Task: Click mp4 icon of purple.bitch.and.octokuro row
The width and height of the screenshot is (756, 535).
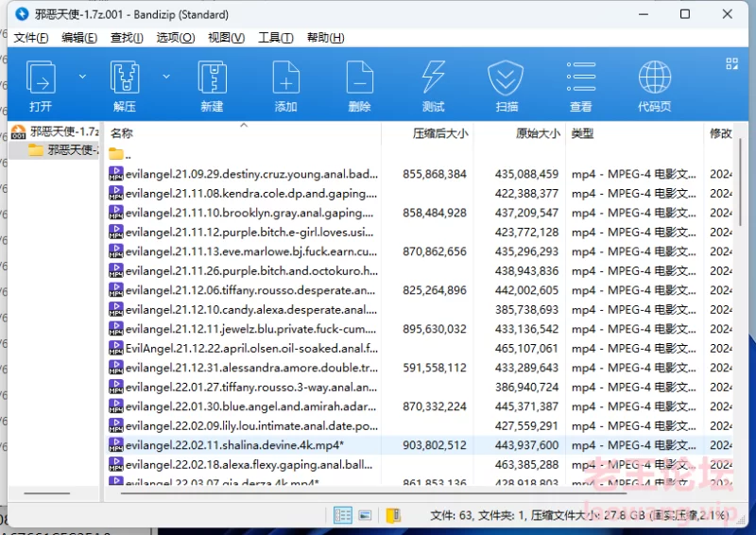Action: 116,270
